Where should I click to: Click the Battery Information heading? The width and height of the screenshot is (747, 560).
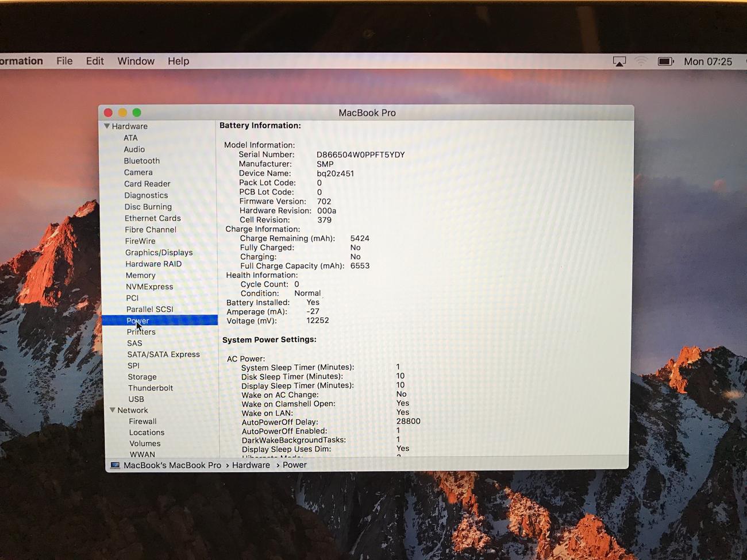click(260, 125)
